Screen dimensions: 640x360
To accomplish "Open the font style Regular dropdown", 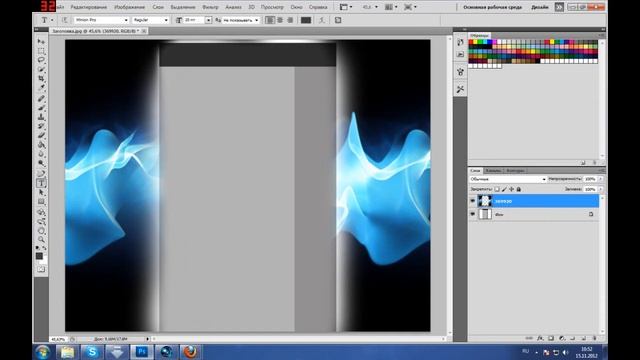I will (x=166, y=20).
